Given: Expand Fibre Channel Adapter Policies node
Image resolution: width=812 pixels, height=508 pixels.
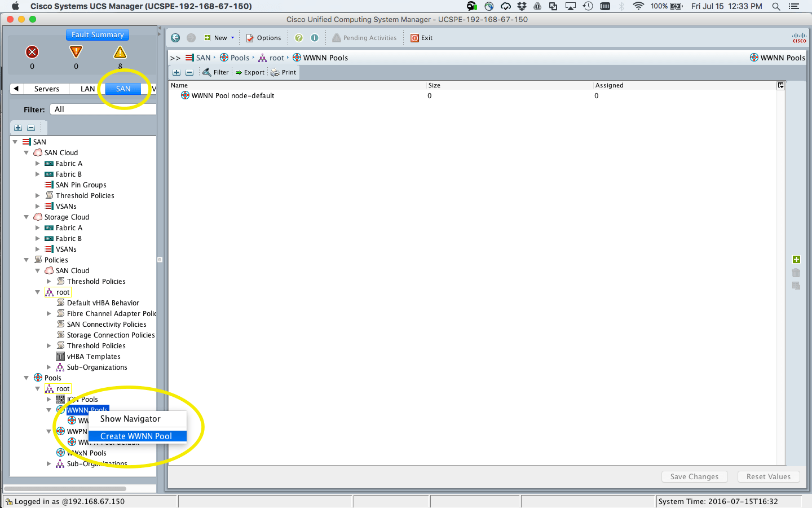Looking at the screenshot, I should tap(49, 314).
